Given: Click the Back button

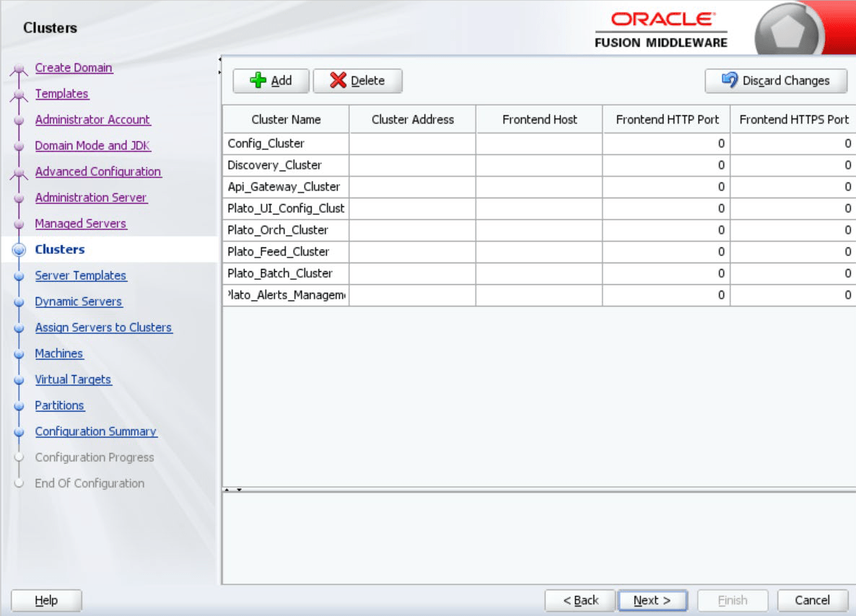Looking at the screenshot, I should tap(580, 601).
